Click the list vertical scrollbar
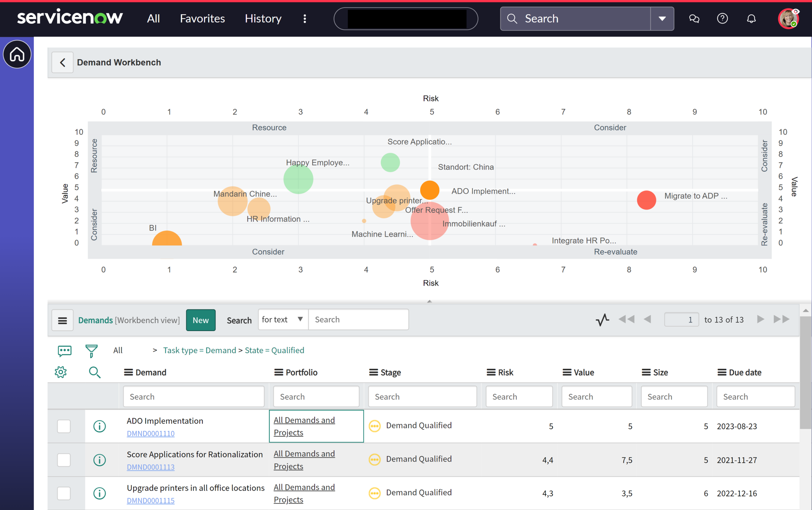812x510 pixels. coord(806,372)
